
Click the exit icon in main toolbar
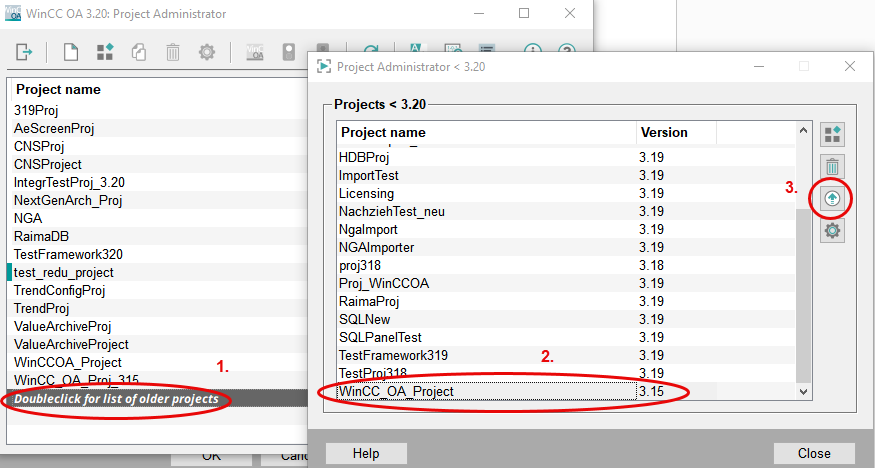(24, 52)
